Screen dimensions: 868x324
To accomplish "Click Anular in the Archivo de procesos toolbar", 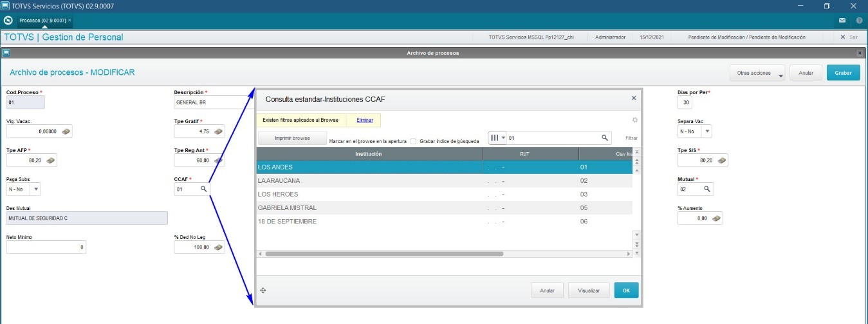I will [806, 73].
